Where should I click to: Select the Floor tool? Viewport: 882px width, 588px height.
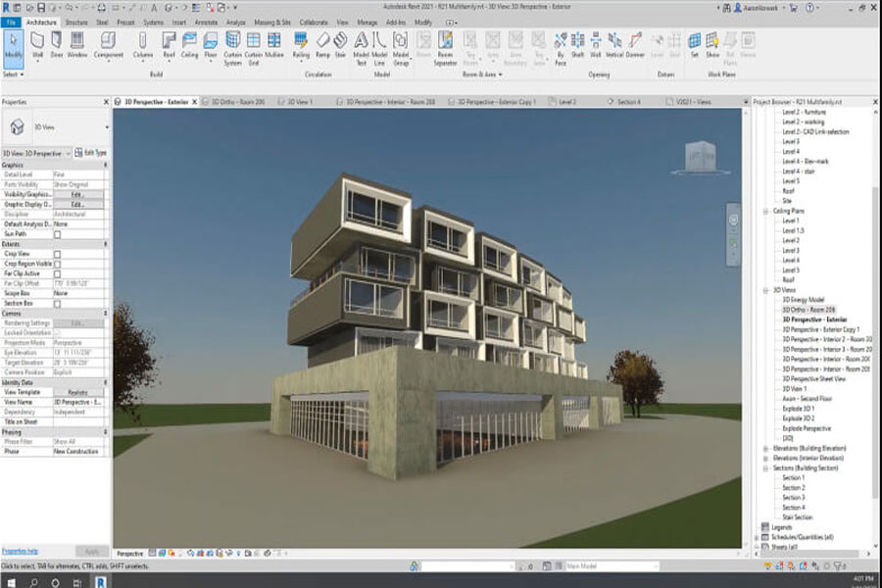point(211,45)
